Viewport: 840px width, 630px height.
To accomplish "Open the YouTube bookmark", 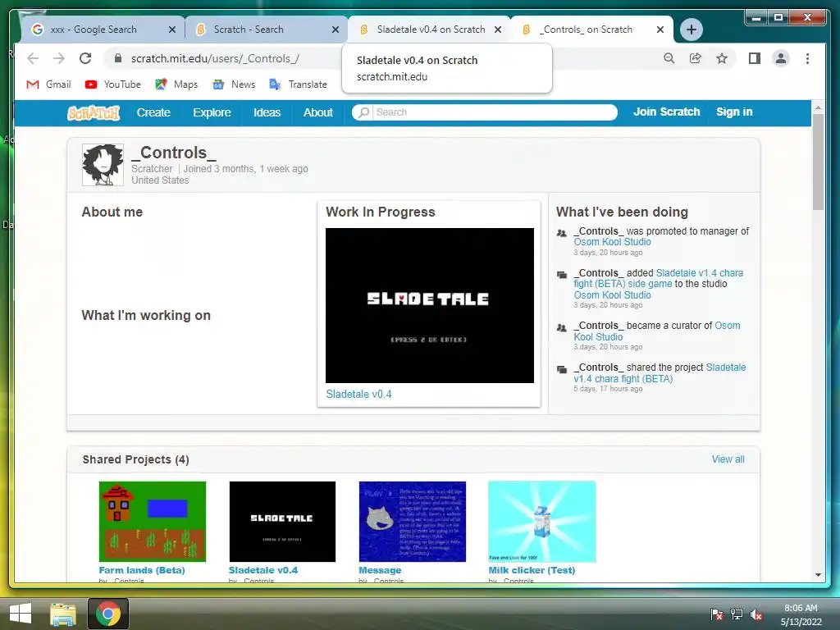I will (x=113, y=84).
